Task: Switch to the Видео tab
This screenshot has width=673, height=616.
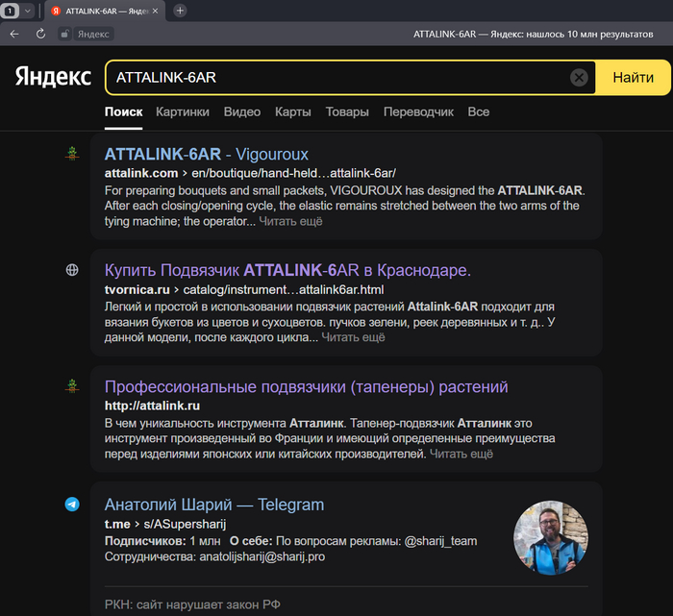Action: click(242, 112)
